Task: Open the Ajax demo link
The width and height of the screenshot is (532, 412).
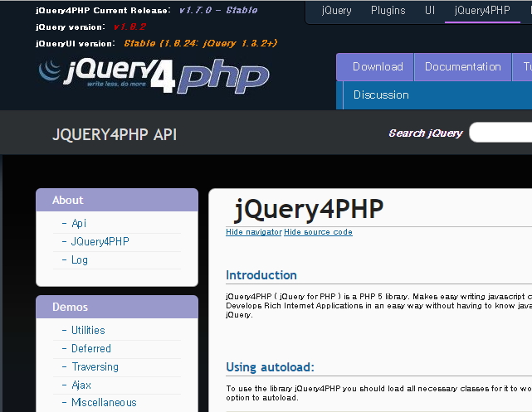Action: 81,385
